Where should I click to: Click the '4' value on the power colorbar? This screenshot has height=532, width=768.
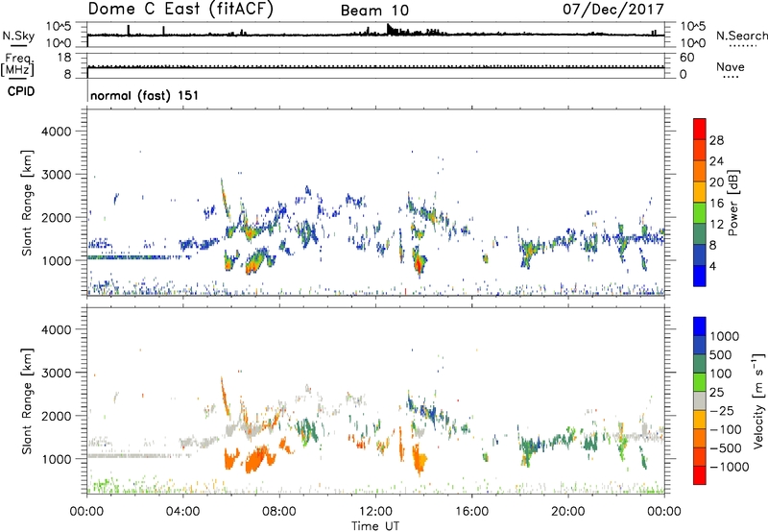click(712, 266)
